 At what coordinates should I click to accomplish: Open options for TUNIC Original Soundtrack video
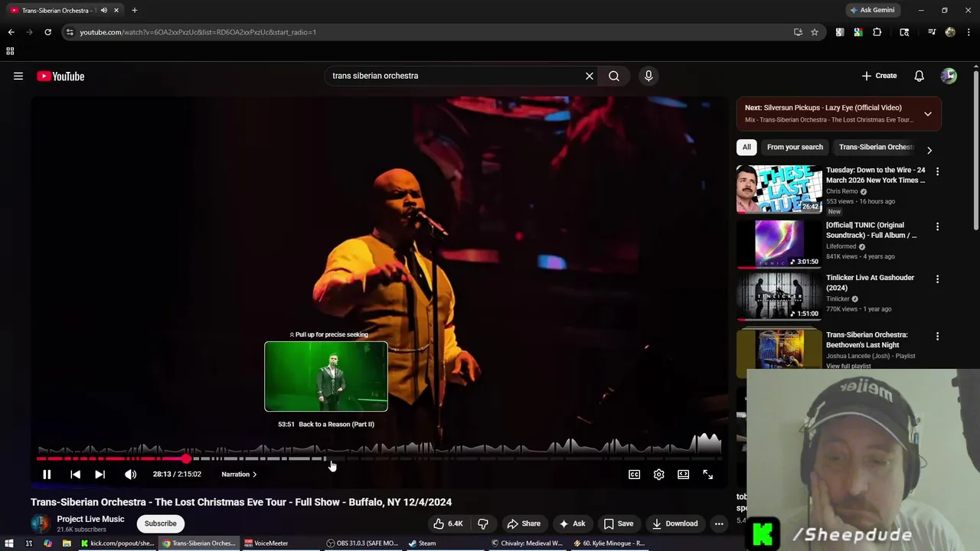coord(937,227)
